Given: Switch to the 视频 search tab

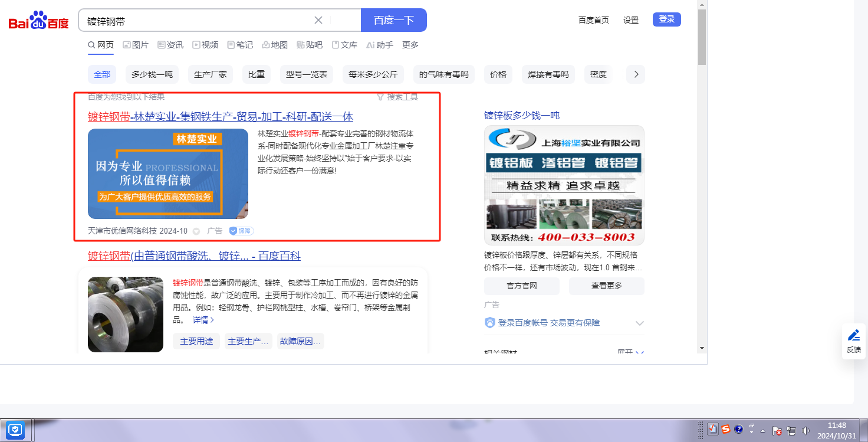Looking at the screenshot, I should pyautogui.click(x=205, y=45).
